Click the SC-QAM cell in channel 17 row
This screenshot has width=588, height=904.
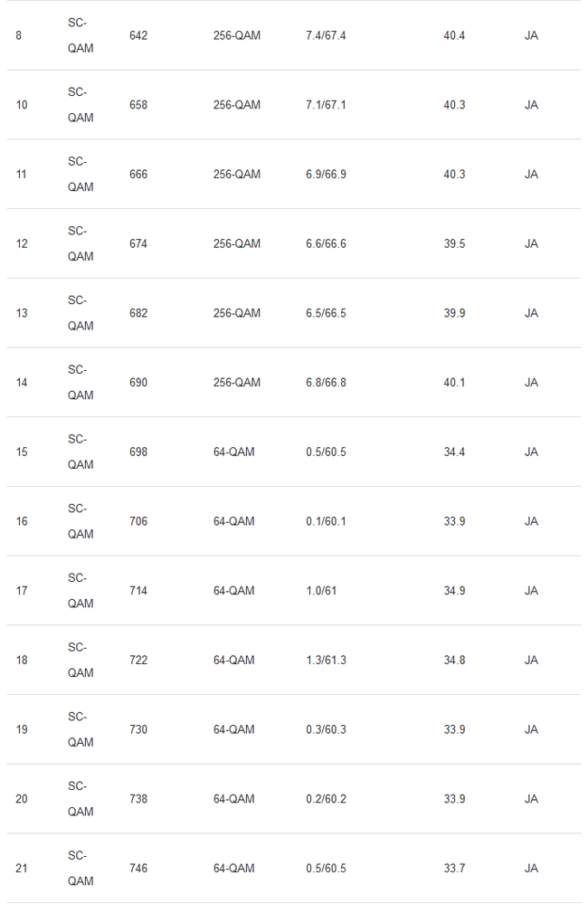81,591
